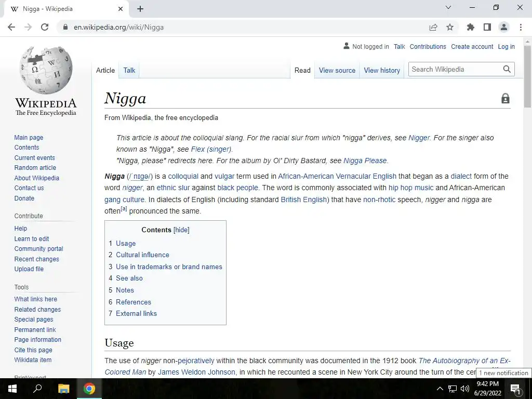Close the Wikipedia browser tab
532x399 pixels.
121,9
